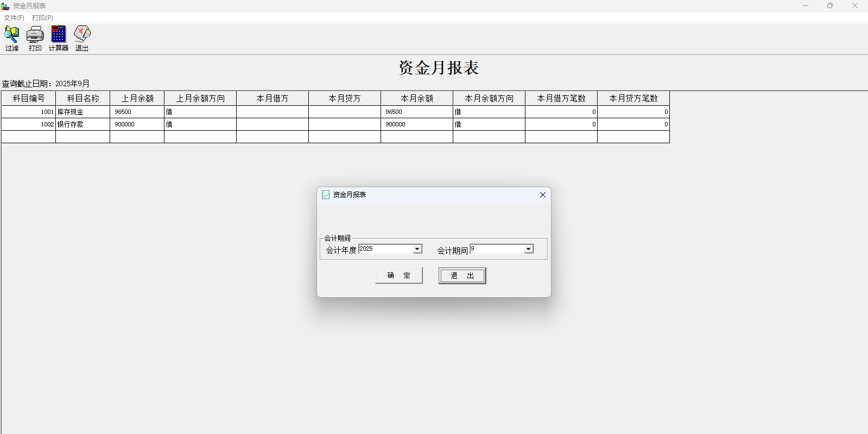Click the dialog's title bar icon
This screenshot has height=434, width=868.
tap(326, 195)
